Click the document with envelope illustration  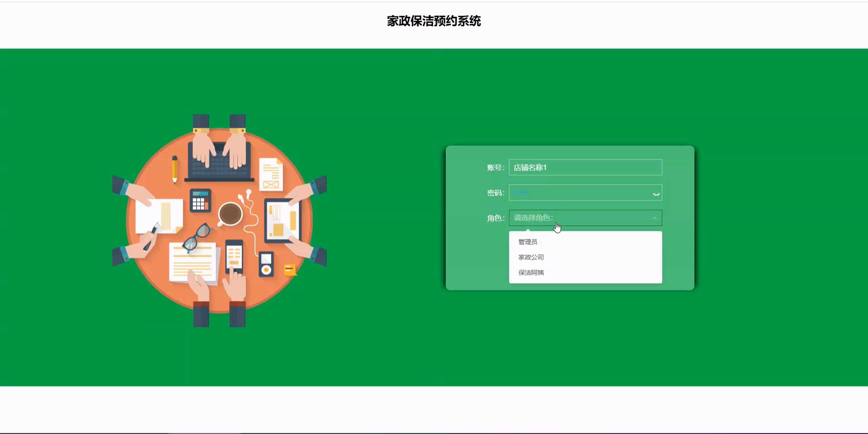click(x=271, y=174)
